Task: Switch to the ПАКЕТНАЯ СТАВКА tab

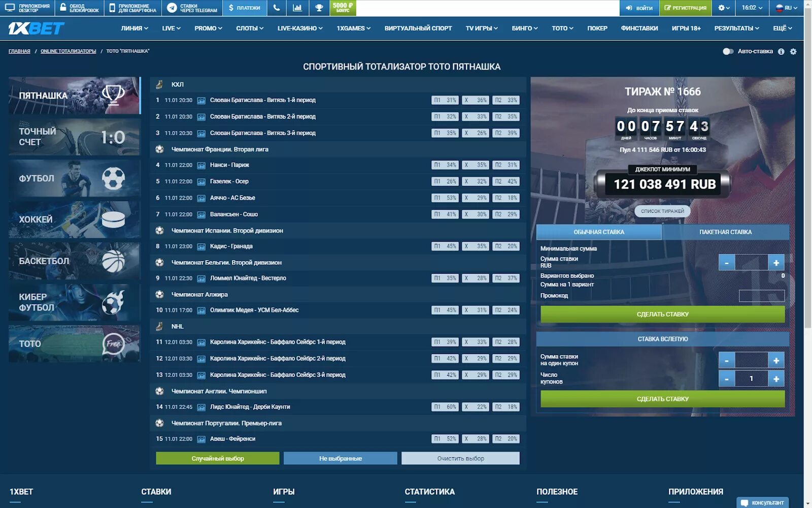Action: [x=725, y=232]
